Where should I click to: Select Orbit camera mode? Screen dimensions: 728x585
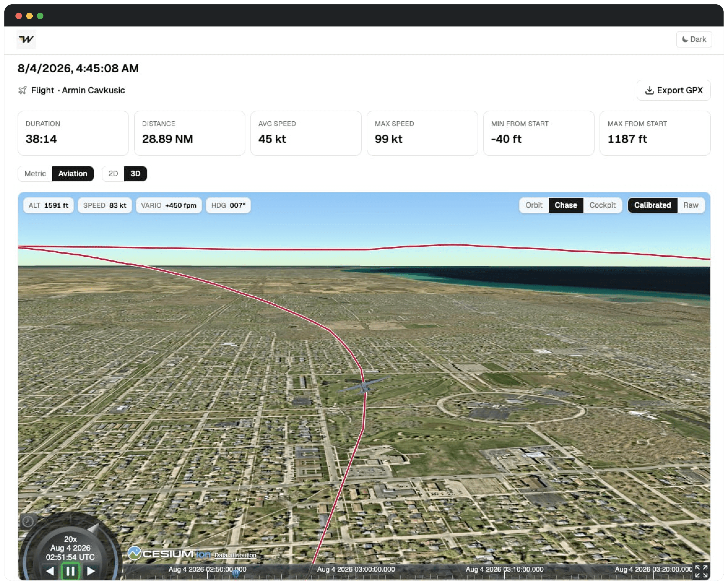pos(533,205)
